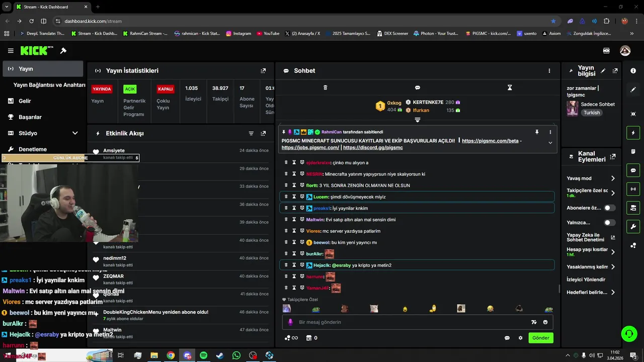The image size is (644, 362).
Task: Click the chat panel scrollbar
Action: coord(559,289)
